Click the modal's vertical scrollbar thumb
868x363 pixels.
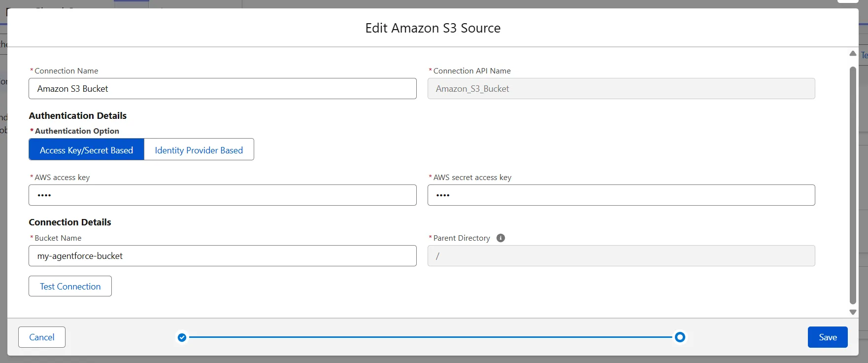click(853, 185)
